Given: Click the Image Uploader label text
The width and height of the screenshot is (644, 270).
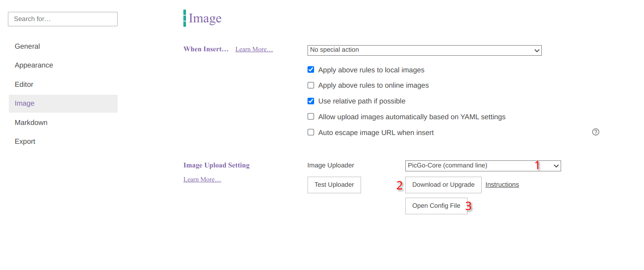Looking at the screenshot, I should (331, 165).
